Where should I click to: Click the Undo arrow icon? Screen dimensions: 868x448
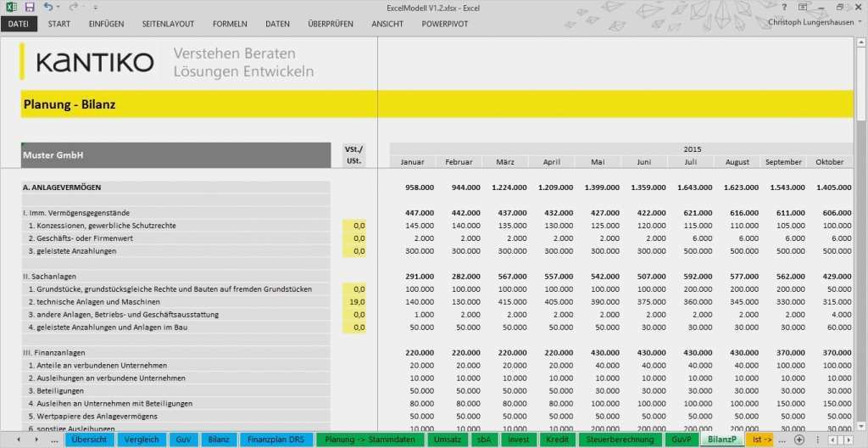48,7
